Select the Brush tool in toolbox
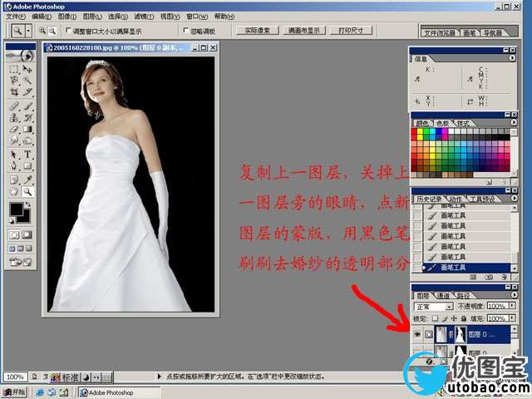This screenshot has height=399, width=532. coord(27,106)
